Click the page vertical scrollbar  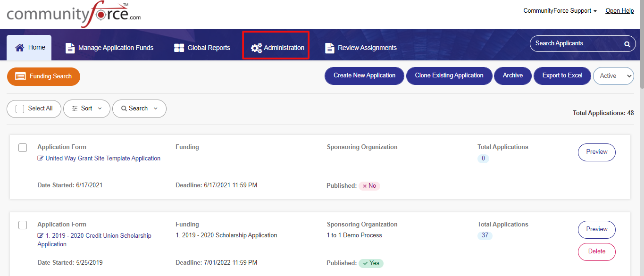(x=641, y=45)
